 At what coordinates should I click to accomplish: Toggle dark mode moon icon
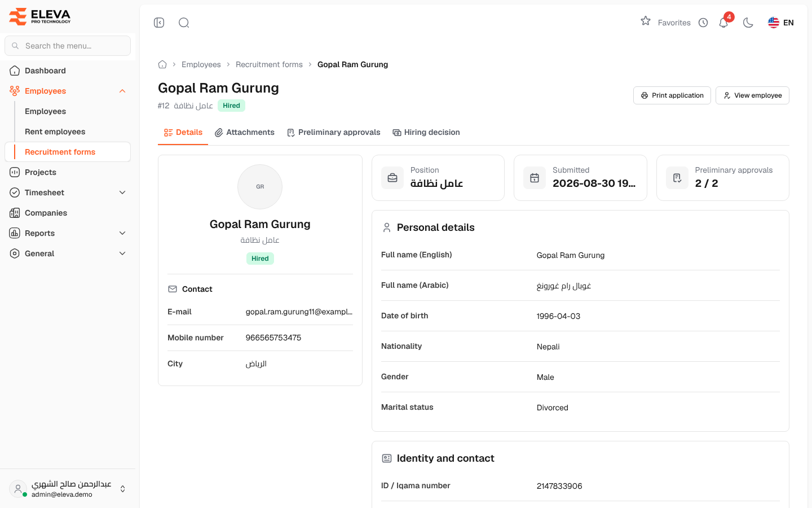pos(748,23)
